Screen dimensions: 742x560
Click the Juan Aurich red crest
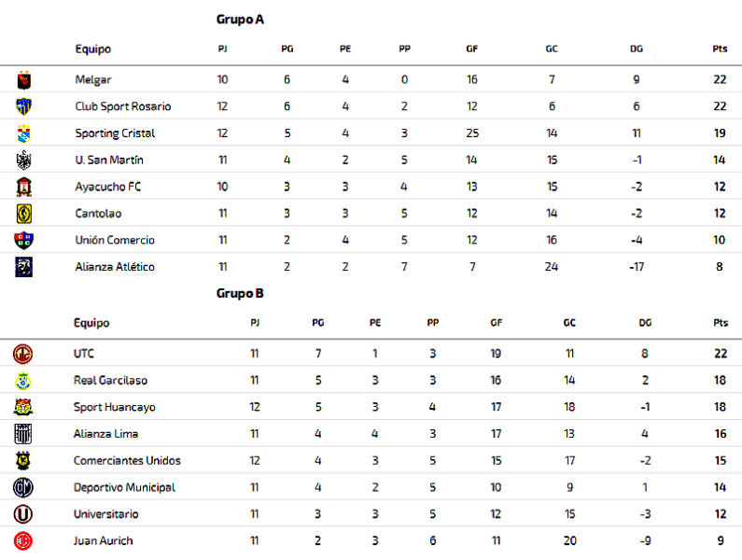pyautogui.click(x=22, y=541)
